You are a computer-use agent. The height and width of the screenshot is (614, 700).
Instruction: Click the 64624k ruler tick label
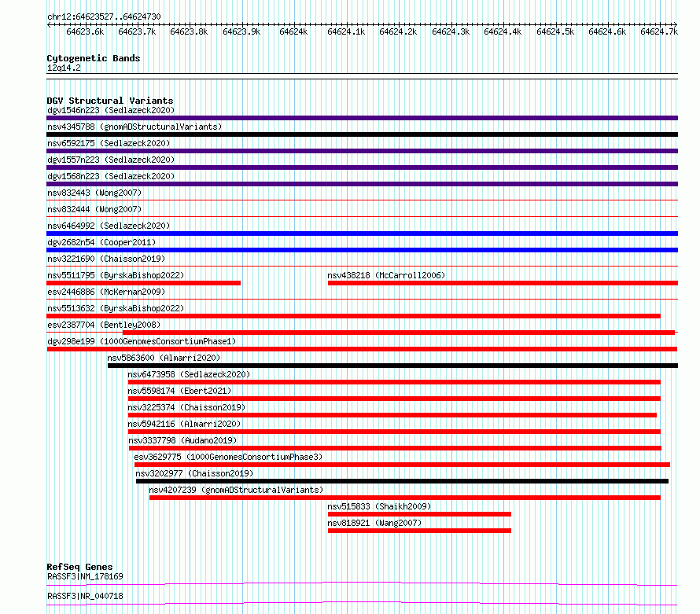click(x=293, y=31)
